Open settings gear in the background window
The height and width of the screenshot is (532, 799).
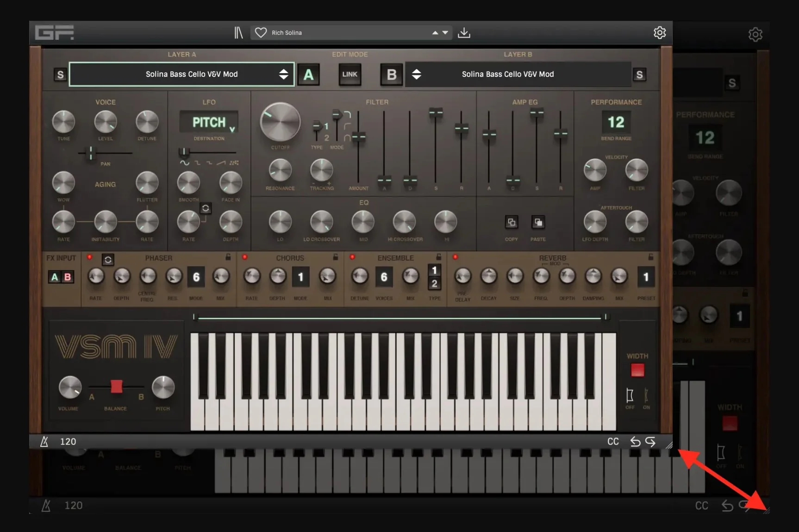(x=755, y=34)
